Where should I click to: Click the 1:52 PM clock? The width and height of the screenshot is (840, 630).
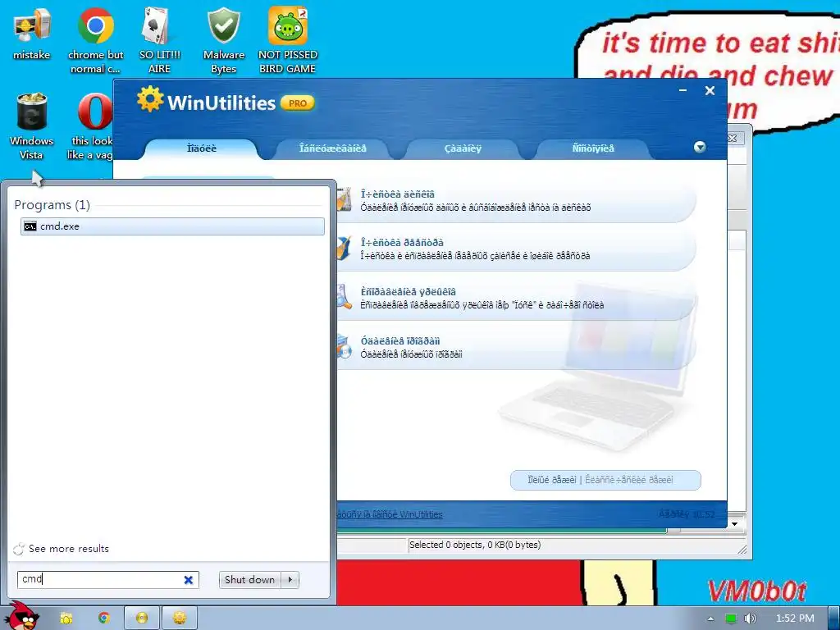click(794, 619)
